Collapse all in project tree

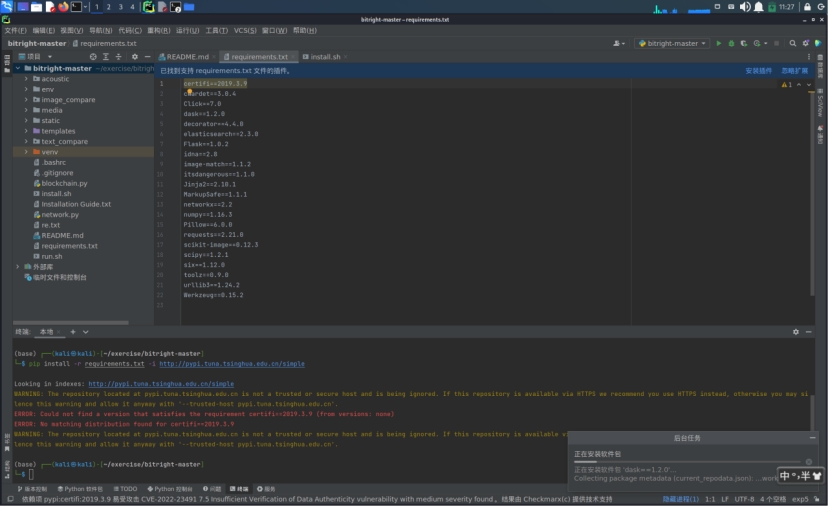click(x=120, y=57)
